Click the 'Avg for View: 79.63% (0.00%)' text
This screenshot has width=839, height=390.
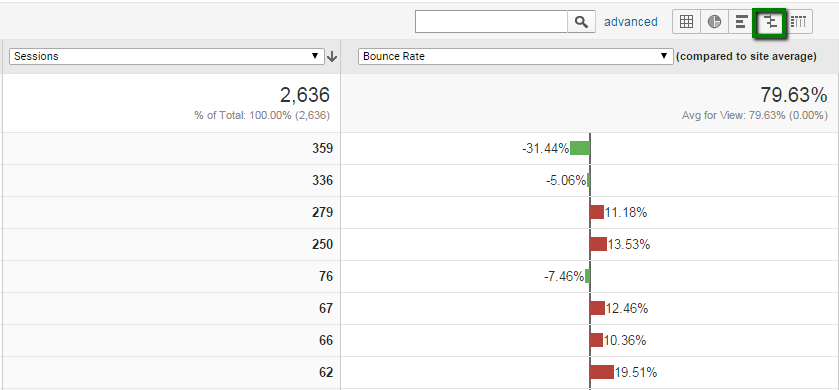pos(754,116)
